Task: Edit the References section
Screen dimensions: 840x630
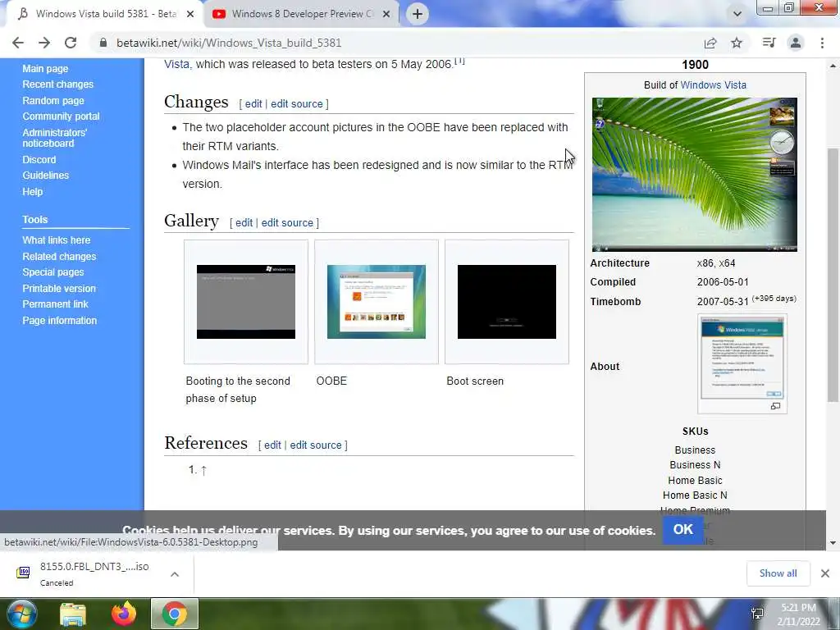Action: pos(272,445)
